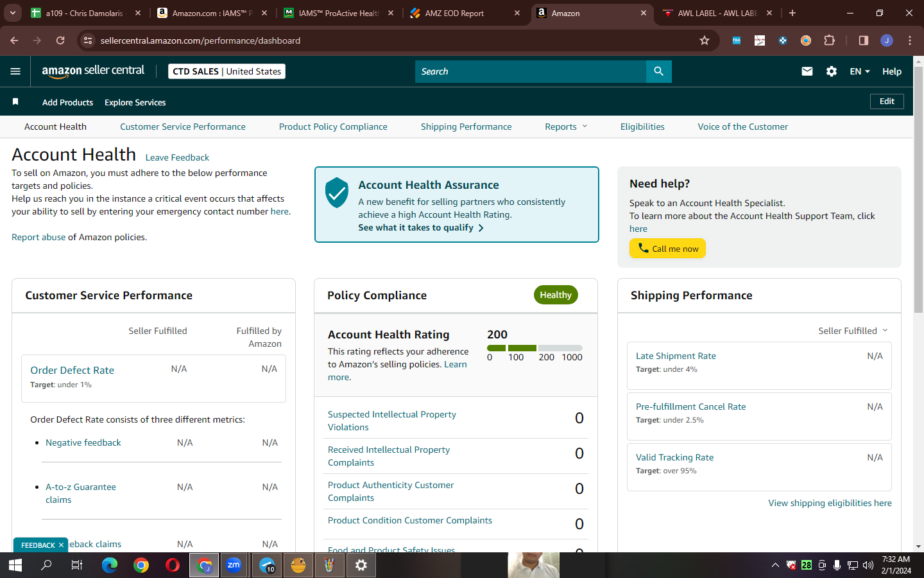Dismiss the FEEDBACK widget with its X
Viewport: 924px width, 578px height.
click(61, 545)
